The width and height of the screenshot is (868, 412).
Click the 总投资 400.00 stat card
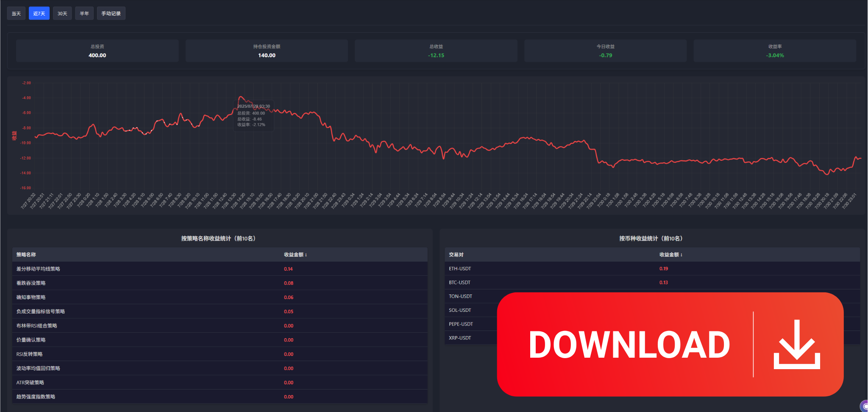click(x=97, y=50)
